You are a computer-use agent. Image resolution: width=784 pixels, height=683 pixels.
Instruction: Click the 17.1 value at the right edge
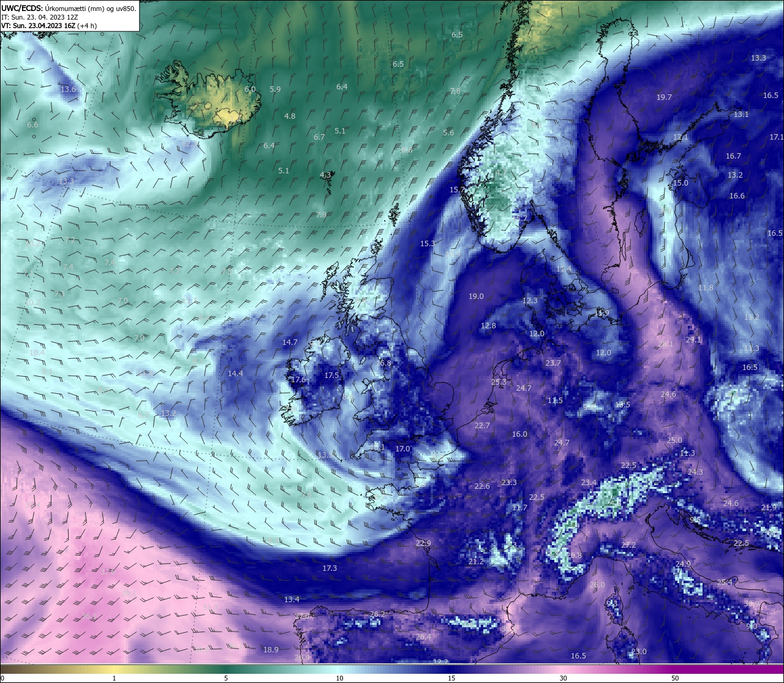777,137
